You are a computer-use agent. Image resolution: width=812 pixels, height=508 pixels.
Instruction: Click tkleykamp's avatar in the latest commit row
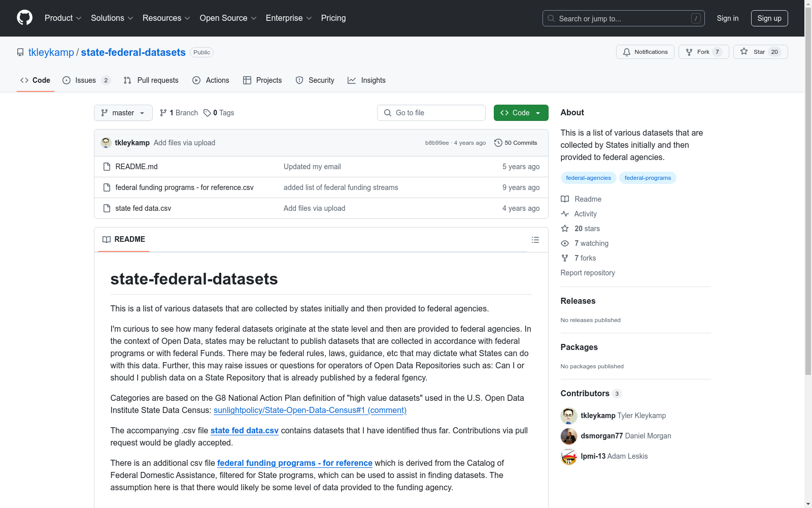[106, 143]
